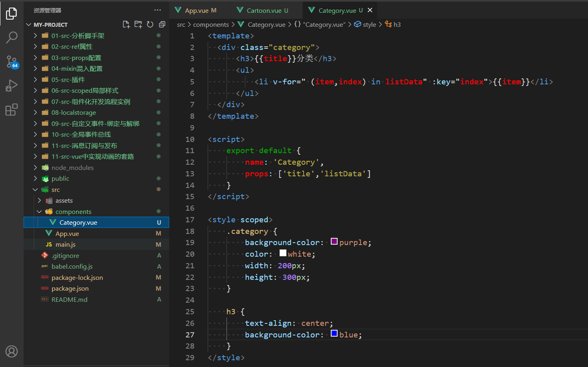588x367 pixels.
Task: Click the npm icon beside package.json
Action: (45, 288)
